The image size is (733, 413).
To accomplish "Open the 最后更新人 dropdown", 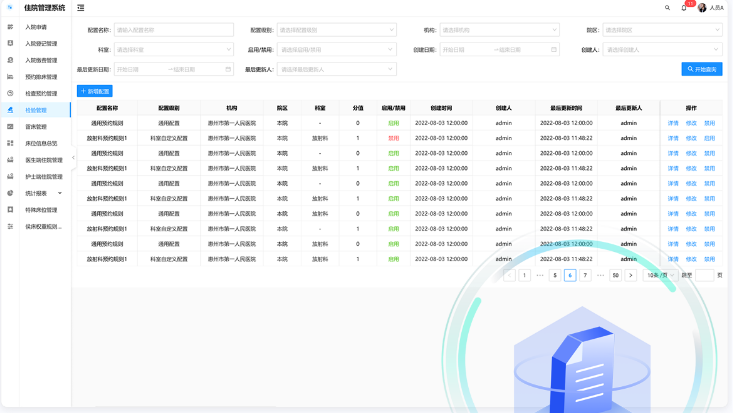I will pyautogui.click(x=337, y=69).
